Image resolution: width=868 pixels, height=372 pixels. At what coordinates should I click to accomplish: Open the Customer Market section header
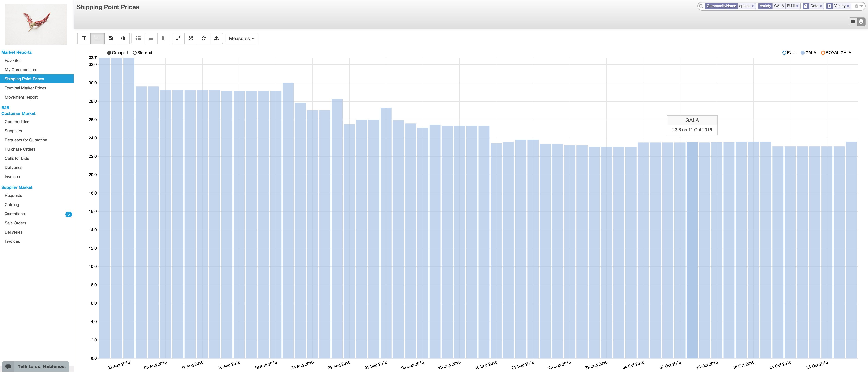[18, 113]
